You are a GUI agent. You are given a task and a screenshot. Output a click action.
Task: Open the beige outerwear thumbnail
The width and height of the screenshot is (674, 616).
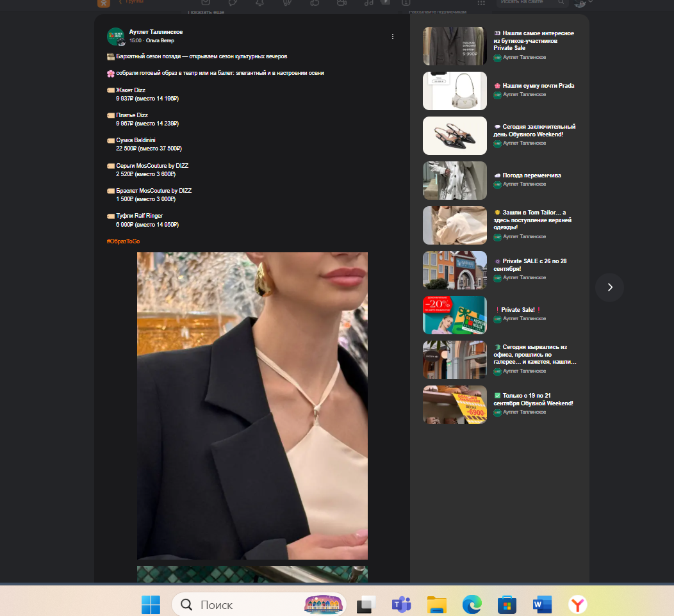pos(455,225)
